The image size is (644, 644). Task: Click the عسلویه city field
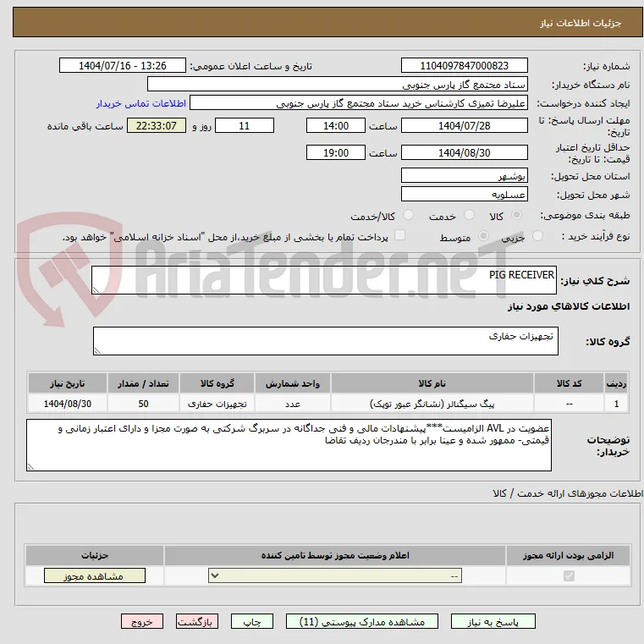pos(464,195)
